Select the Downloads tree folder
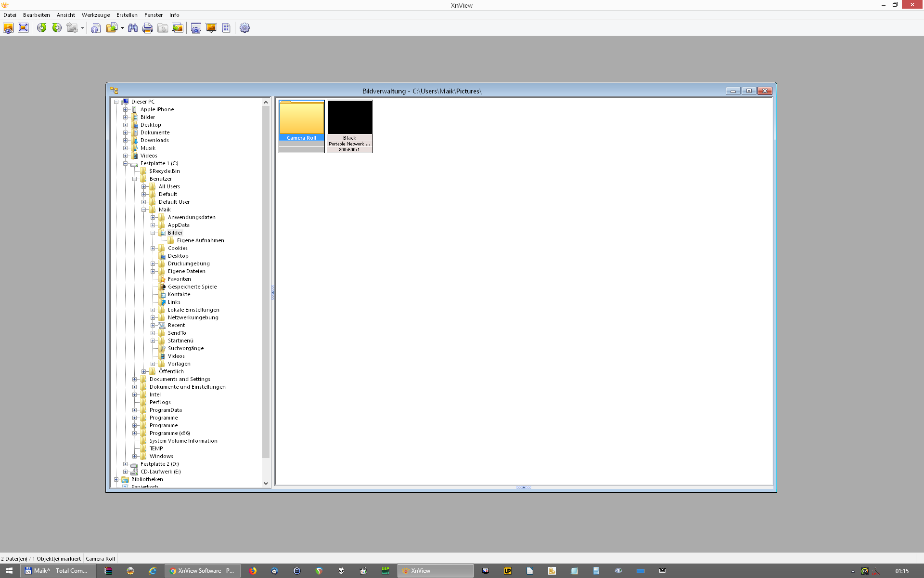 (154, 140)
